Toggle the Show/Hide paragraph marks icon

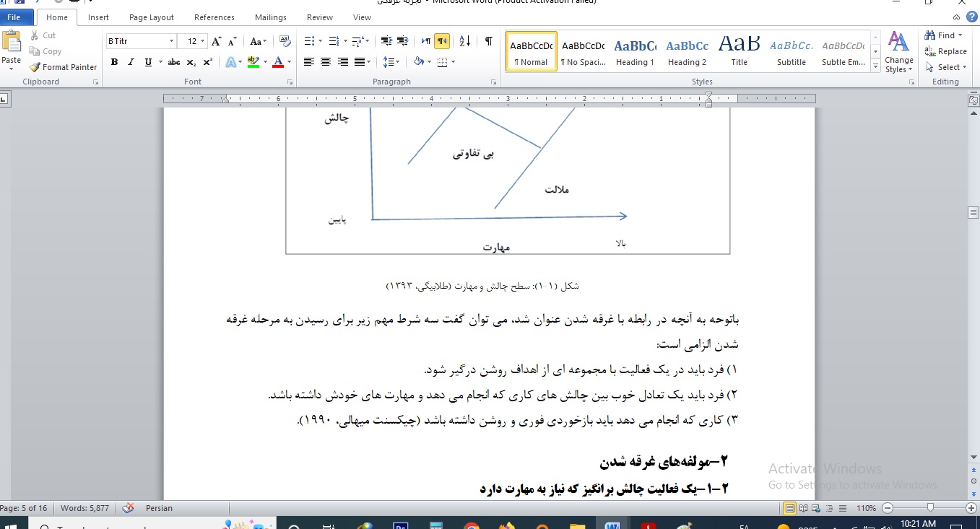pos(489,41)
